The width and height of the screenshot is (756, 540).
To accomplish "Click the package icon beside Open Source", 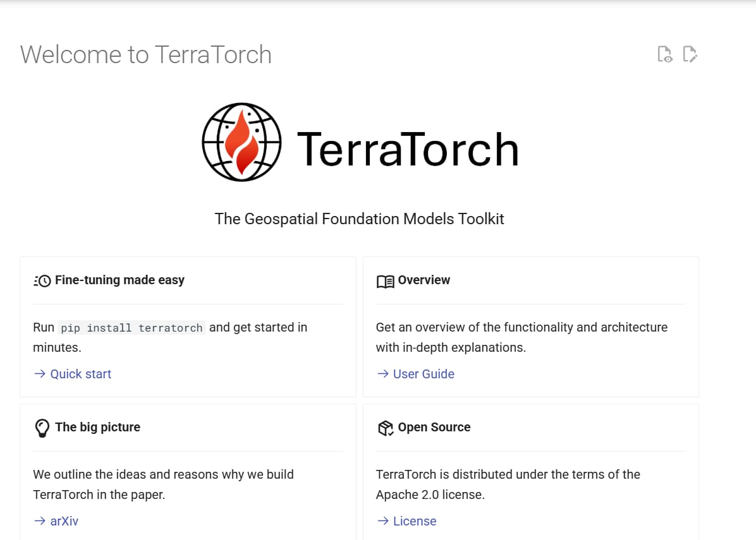I will pyautogui.click(x=385, y=428).
